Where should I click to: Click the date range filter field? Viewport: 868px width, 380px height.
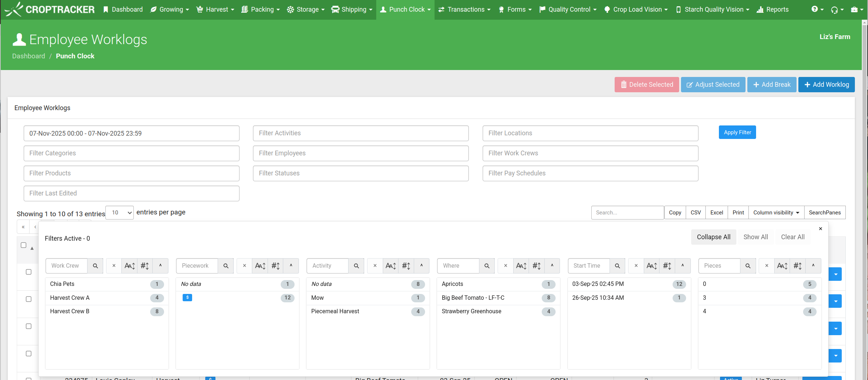tap(131, 133)
